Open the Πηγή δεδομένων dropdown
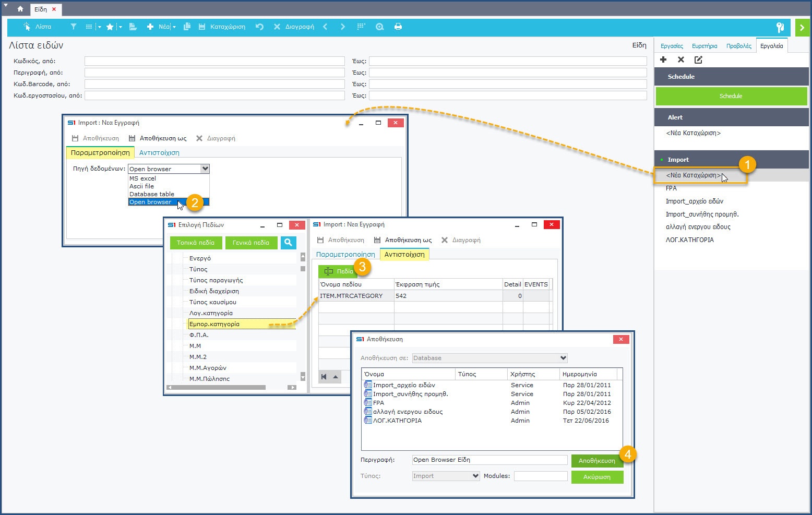Screen dimensions: 812x515 (x=205, y=169)
